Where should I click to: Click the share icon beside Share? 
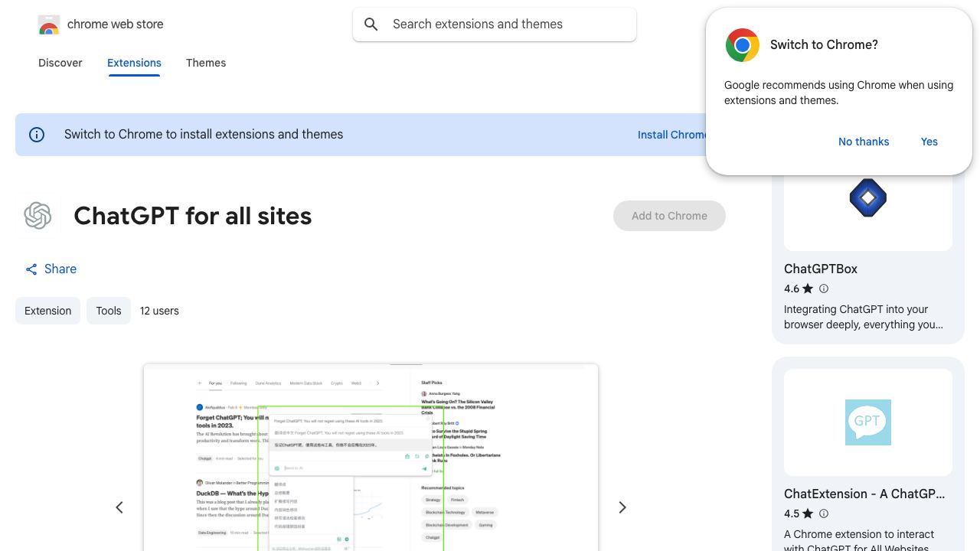pos(31,269)
